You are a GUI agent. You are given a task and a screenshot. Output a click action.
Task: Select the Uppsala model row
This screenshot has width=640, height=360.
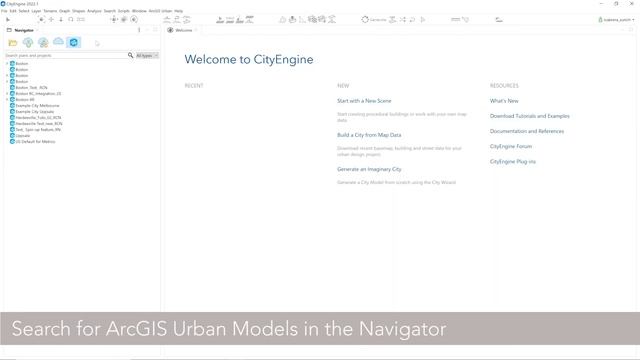(x=20, y=136)
